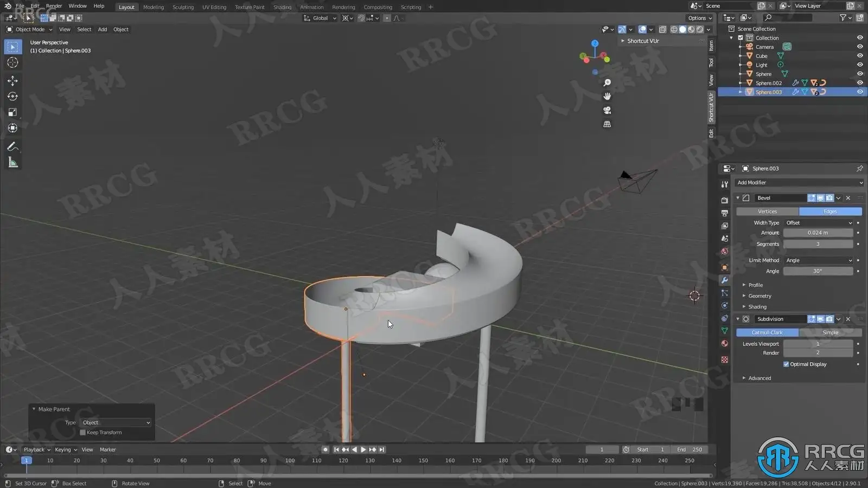This screenshot has width=868, height=488.
Task: Hide the Cube object in outliner
Action: pos(860,56)
